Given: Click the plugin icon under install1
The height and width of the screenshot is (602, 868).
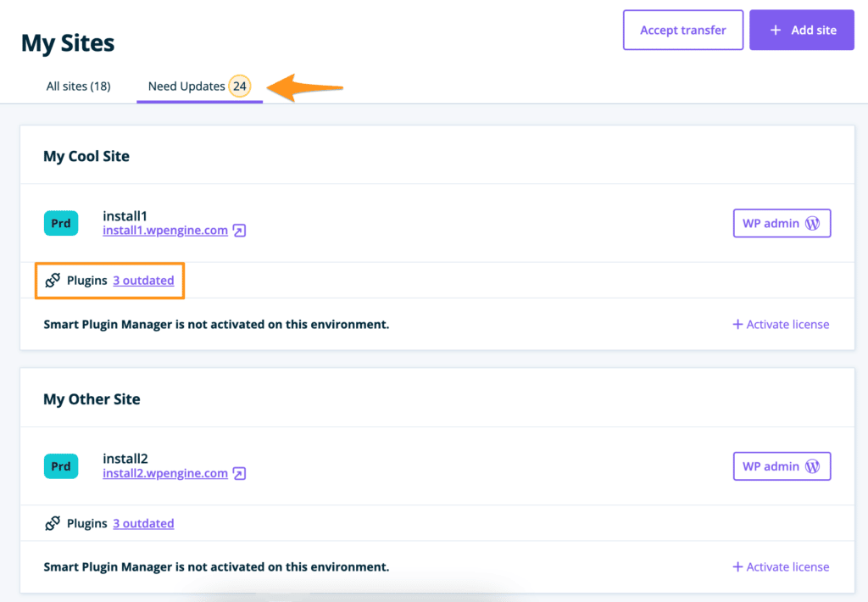Looking at the screenshot, I should [x=53, y=281].
